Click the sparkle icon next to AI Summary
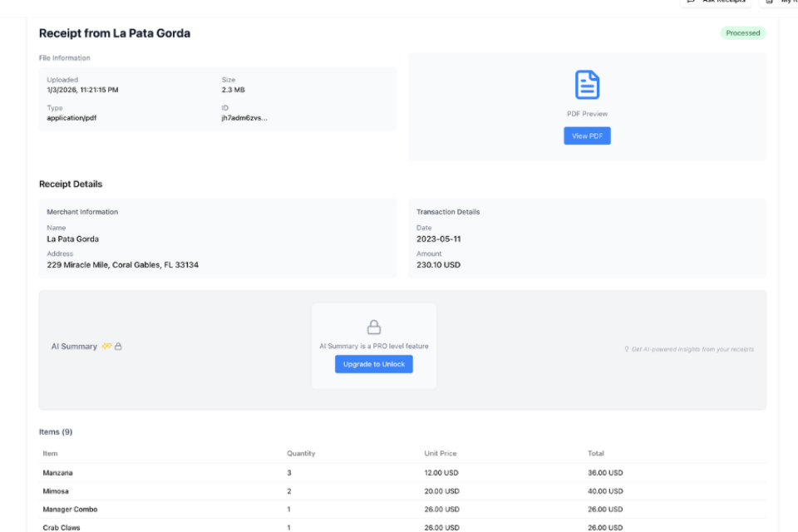The image size is (798, 532). (x=106, y=347)
